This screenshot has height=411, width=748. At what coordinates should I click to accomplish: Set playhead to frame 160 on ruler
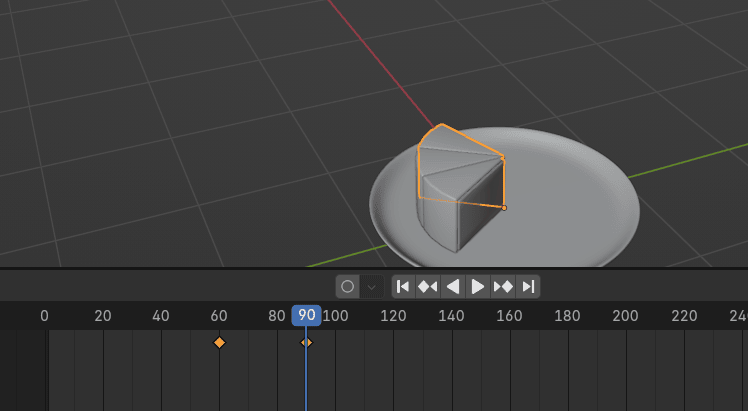click(509, 316)
